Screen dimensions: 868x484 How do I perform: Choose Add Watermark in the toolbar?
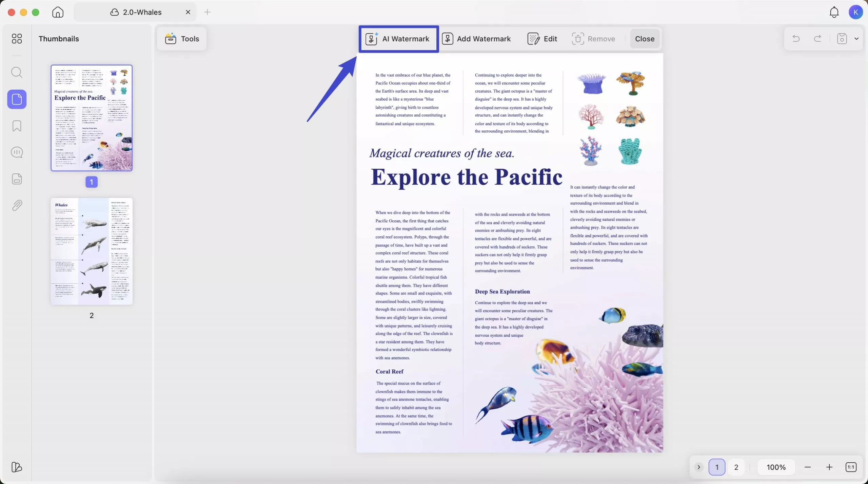[x=476, y=39]
